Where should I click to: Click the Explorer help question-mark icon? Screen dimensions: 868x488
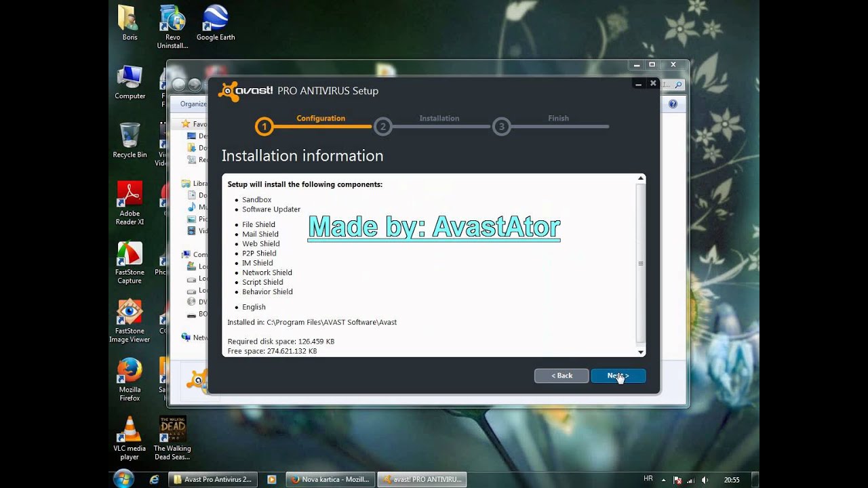pos(673,104)
